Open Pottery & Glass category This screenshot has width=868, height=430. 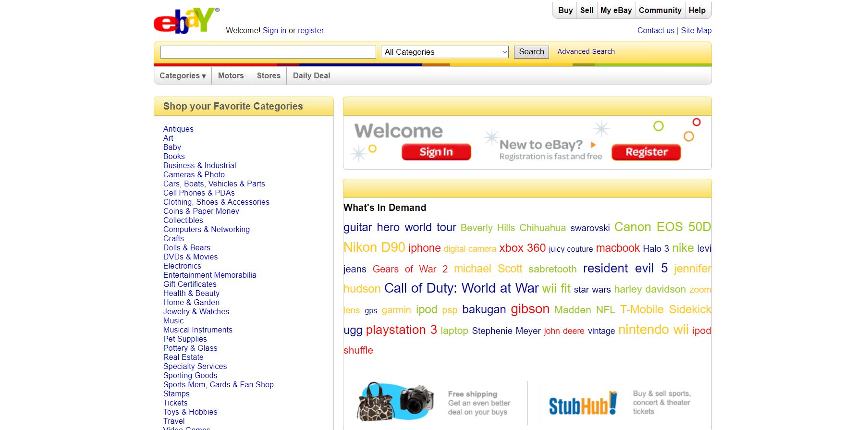[190, 348]
